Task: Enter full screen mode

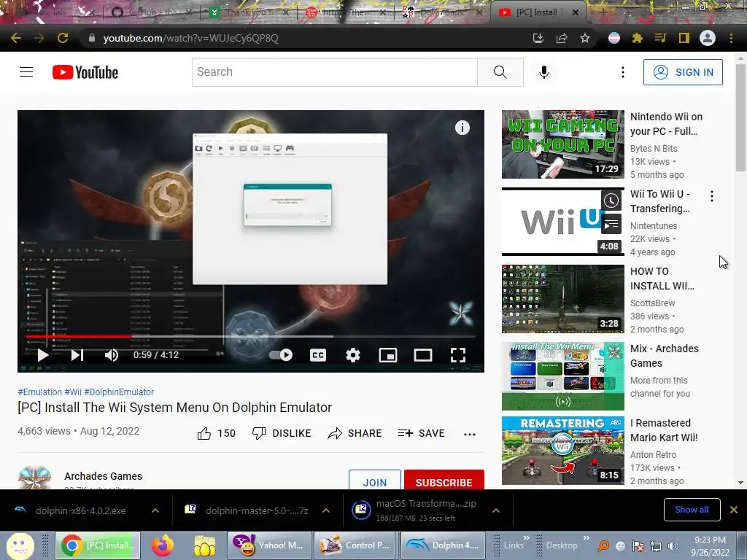Action: (x=458, y=355)
